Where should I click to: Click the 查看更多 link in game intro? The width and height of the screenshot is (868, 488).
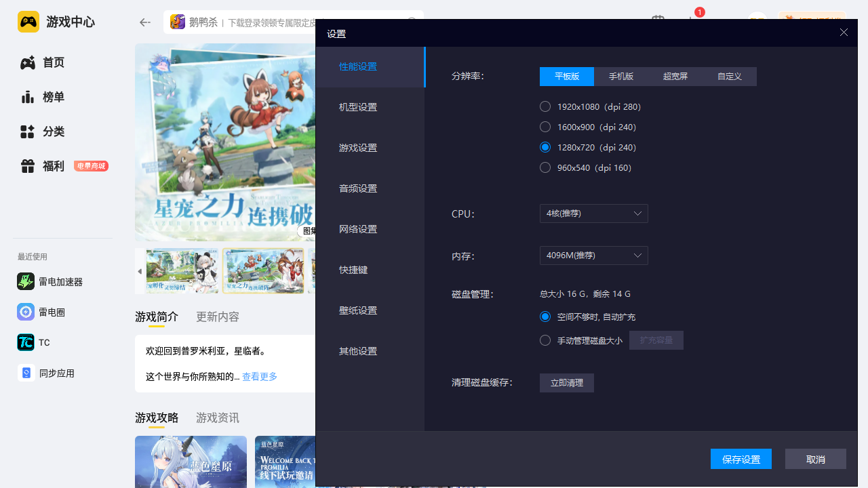260,377
